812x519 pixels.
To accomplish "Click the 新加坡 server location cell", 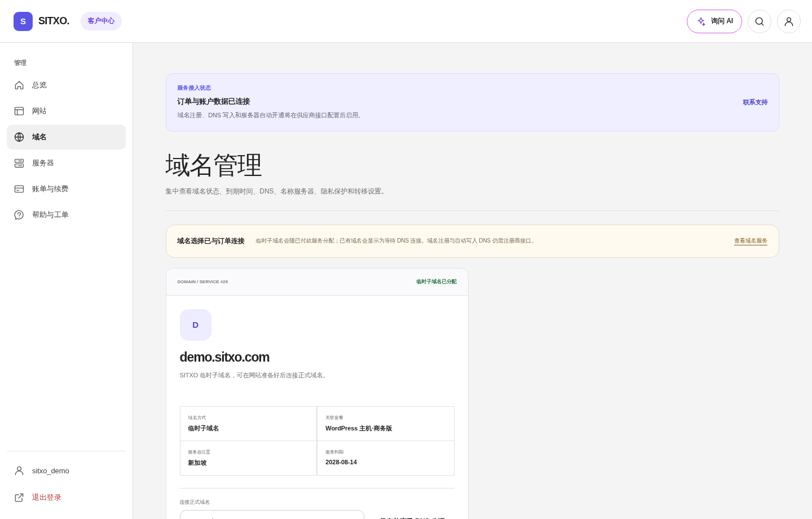I will pyautogui.click(x=248, y=458).
